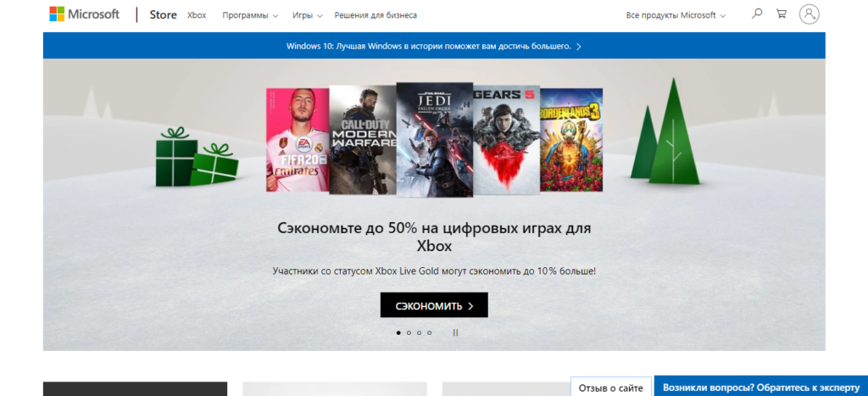
Task: Click the СЭКОНОМИТЬ button
Action: point(434,305)
